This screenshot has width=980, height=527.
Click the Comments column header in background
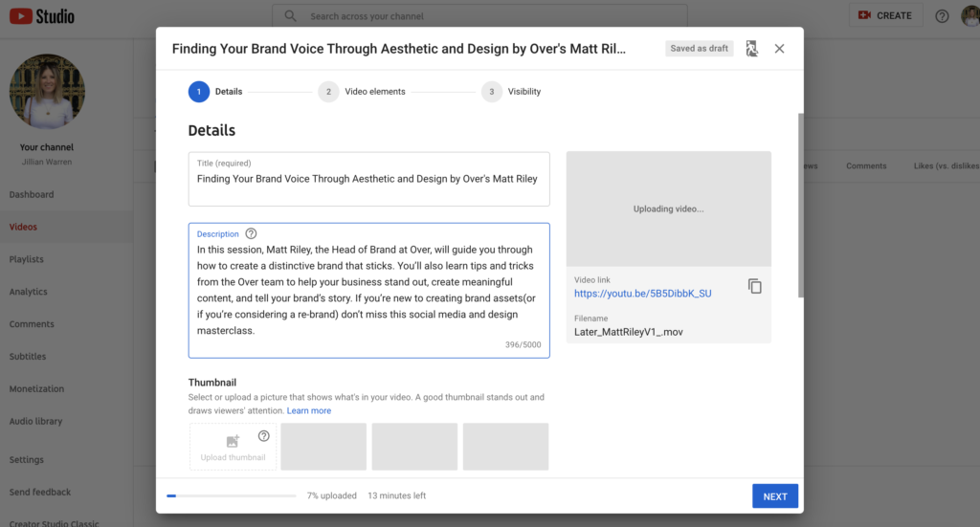point(866,166)
